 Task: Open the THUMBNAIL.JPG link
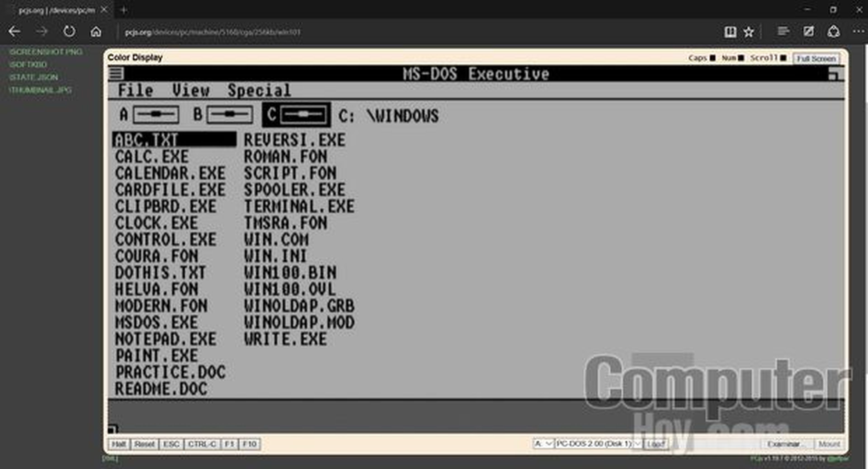tap(40, 90)
